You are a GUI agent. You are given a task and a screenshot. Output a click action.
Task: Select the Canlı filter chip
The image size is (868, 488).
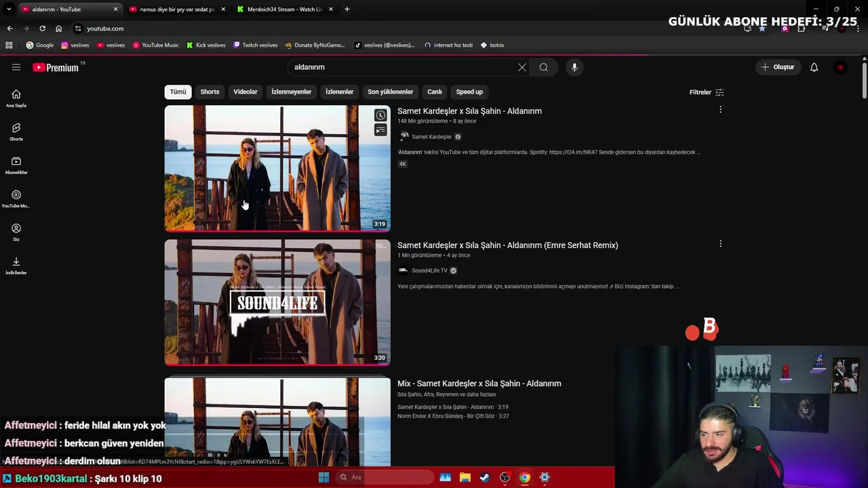tap(435, 91)
